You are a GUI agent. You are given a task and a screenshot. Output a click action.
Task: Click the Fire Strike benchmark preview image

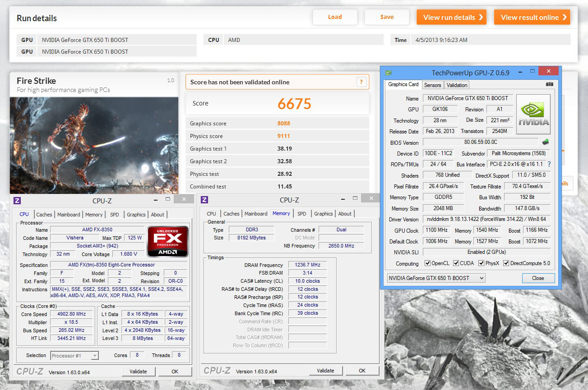94,146
